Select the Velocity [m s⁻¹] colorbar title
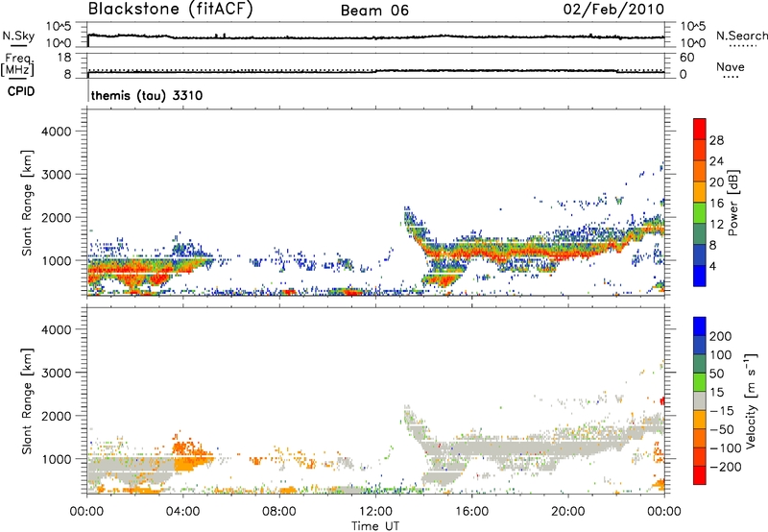Viewport: 768px width, 532px height. 751,400
